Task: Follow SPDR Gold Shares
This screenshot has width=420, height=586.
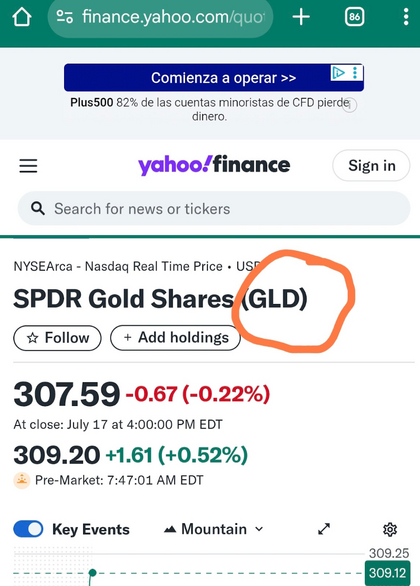Action: [58, 338]
